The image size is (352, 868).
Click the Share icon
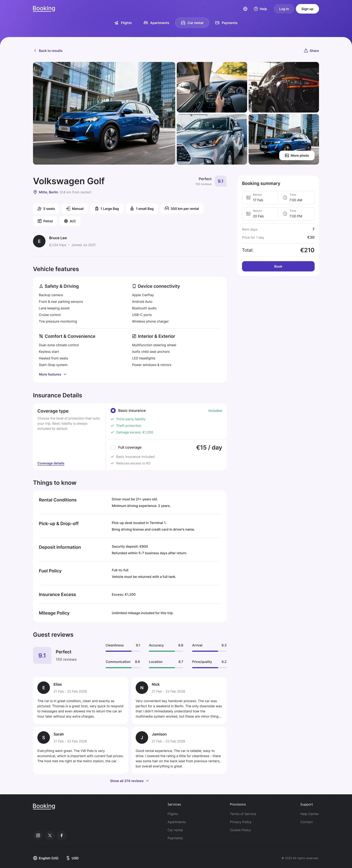pos(306,51)
